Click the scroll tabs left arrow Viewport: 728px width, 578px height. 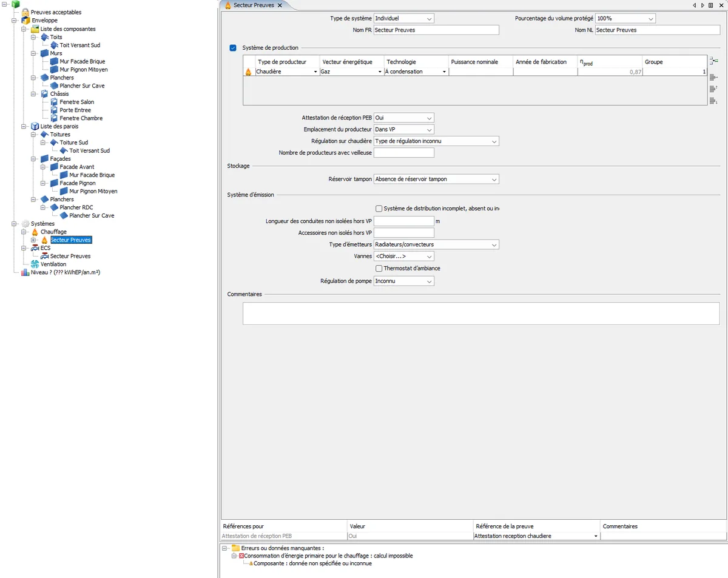695,5
